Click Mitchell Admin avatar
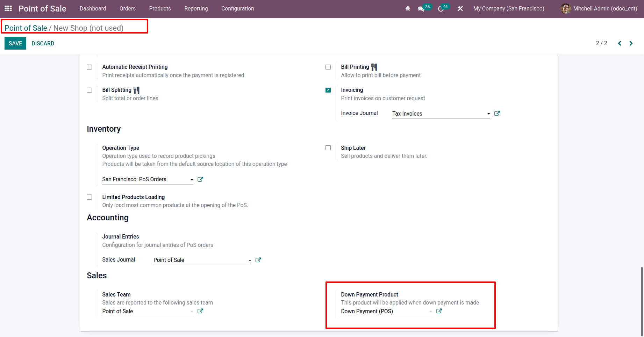Viewport: 644px width, 337px height. (565, 8)
